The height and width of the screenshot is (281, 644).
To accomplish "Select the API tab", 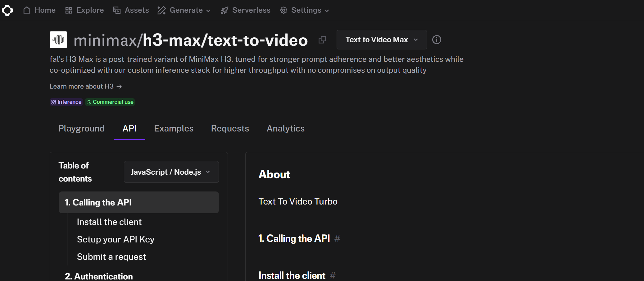I will (129, 128).
